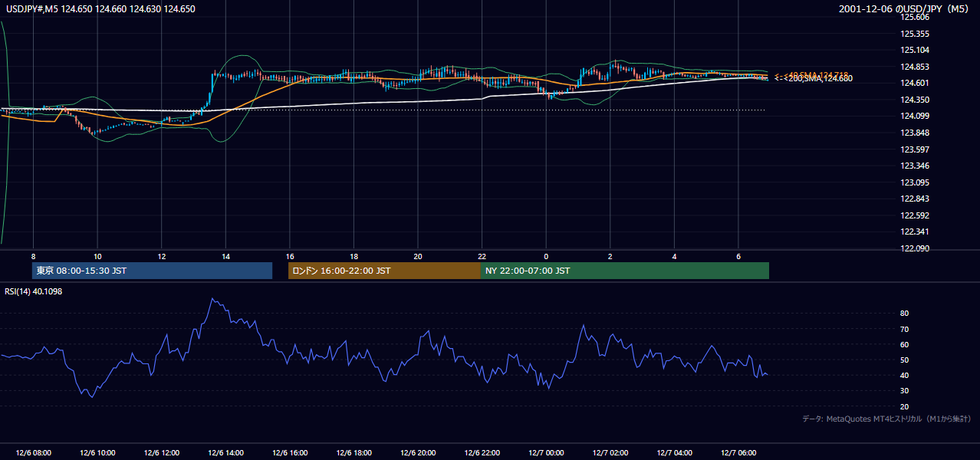Click the 124.601 price axis label
Screen dimensions: 980x460
(x=916, y=83)
